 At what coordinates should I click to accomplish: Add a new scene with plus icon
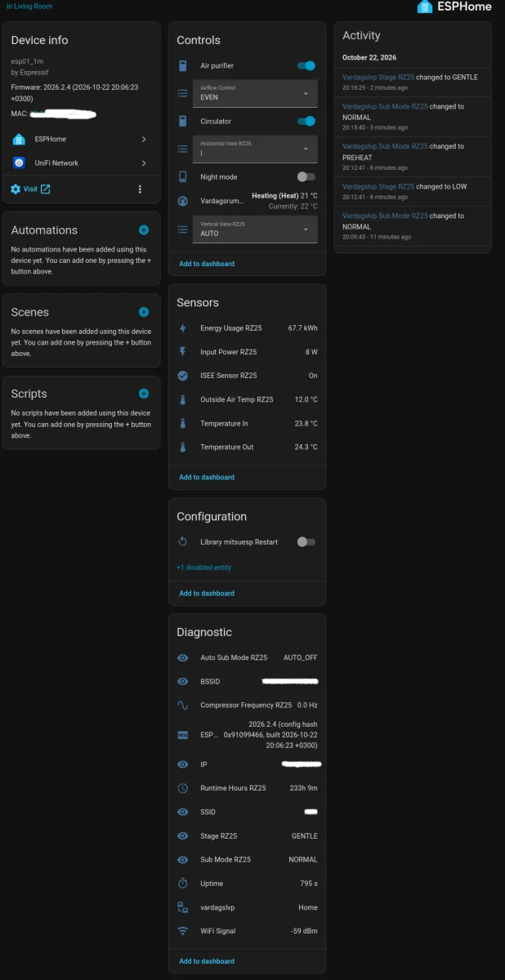(x=144, y=312)
